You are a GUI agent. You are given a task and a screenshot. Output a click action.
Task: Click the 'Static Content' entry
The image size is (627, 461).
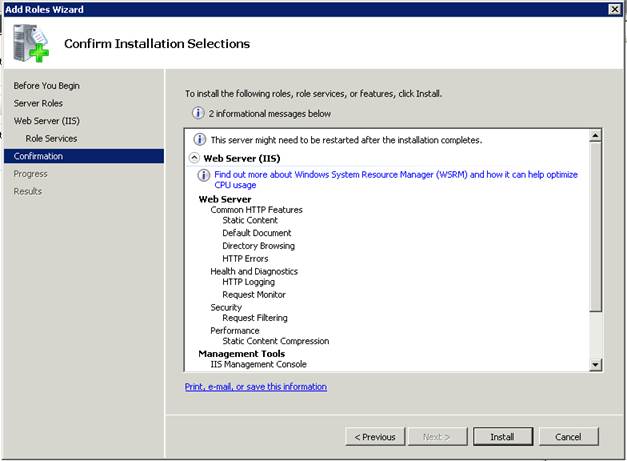[x=250, y=220]
